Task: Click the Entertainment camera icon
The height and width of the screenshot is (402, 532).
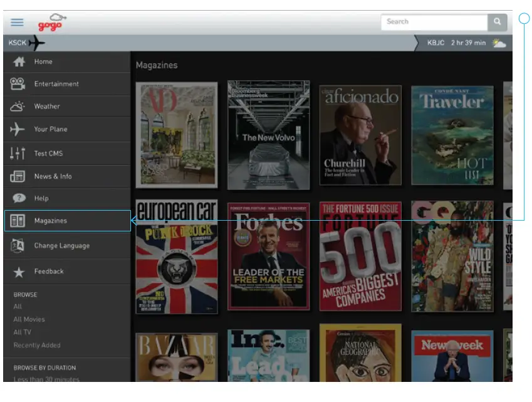Action: [18, 83]
